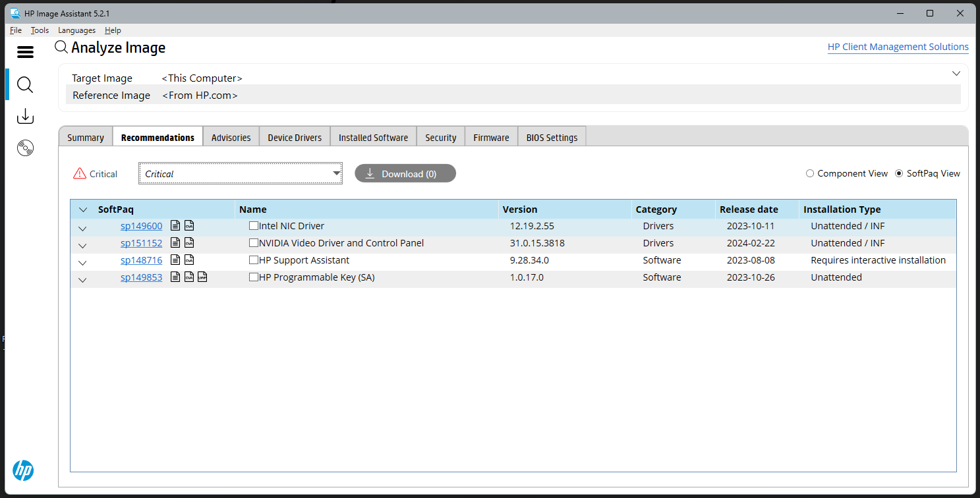Select the Analyze Image magnifier icon in sidebar
980x498 pixels.
pos(25,84)
